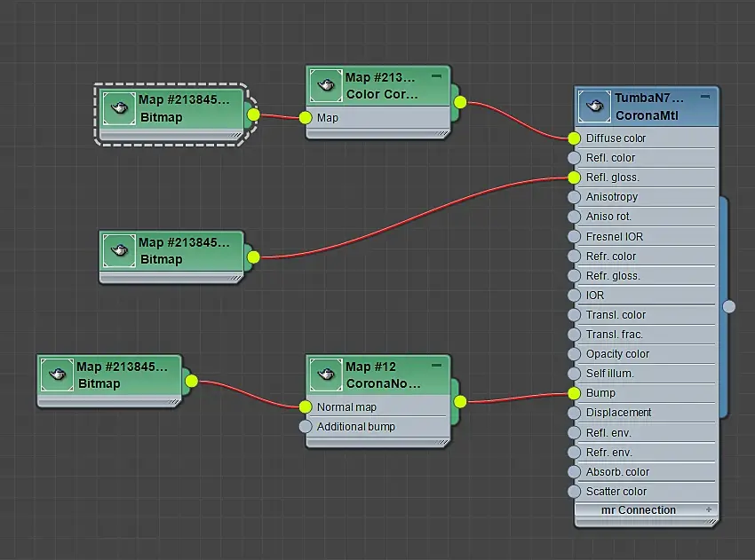The image size is (755, 560).
Task: Click the Diffuse color slot label
Action: click(616, 138)
